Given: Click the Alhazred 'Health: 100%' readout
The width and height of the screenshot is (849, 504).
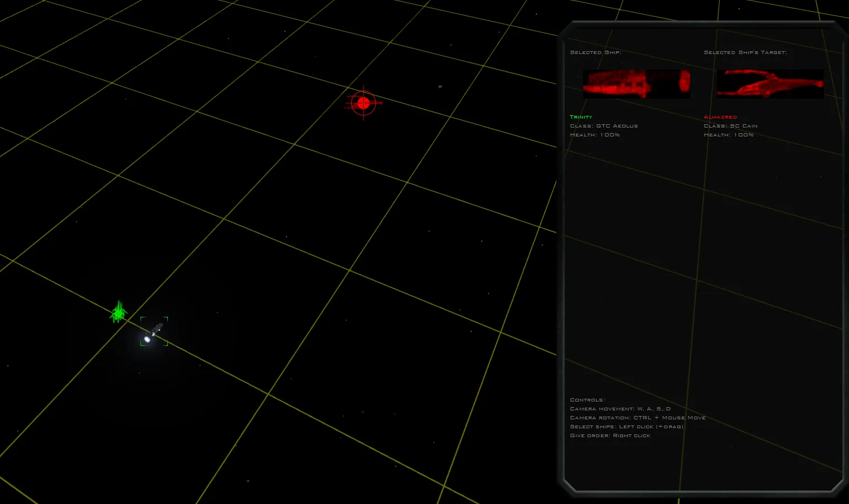Looking at the screenshot, I should tap(729, 135).
